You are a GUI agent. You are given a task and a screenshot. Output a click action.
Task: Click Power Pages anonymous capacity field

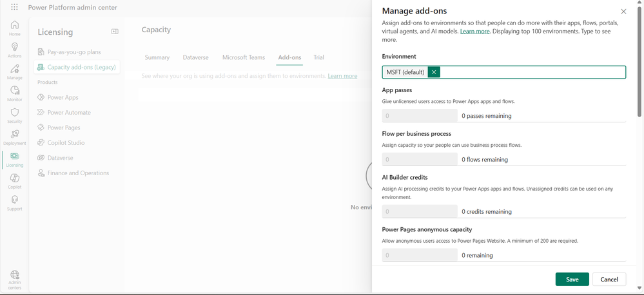[420, 255]
